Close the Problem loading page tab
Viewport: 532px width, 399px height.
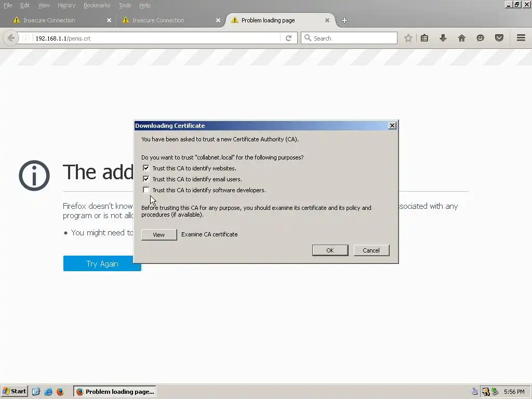coord(327,20)
